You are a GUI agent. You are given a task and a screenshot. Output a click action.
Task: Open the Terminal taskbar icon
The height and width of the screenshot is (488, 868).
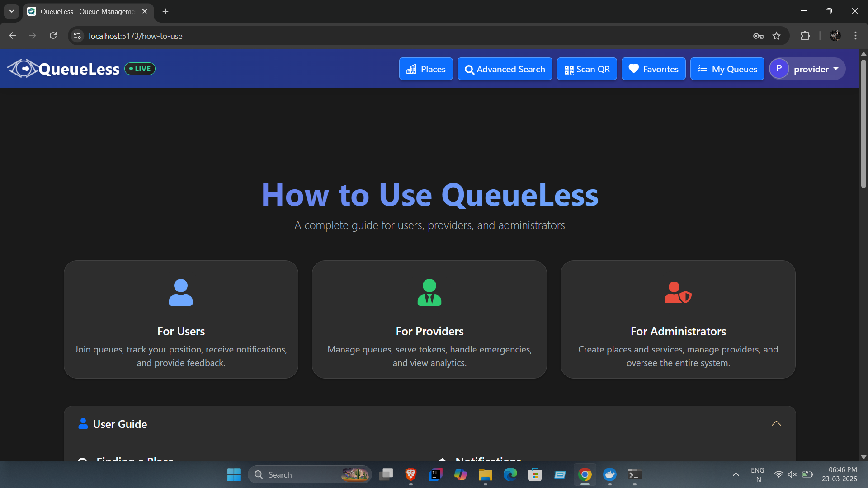coord(635,474)
